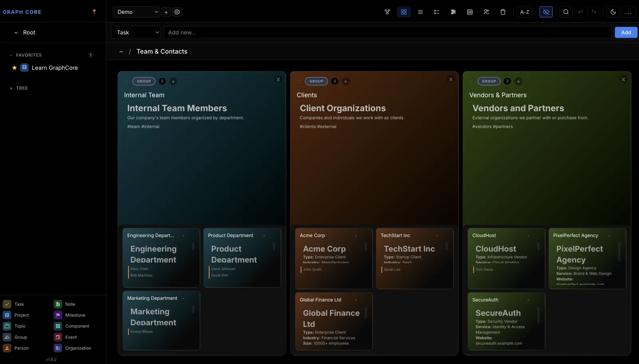Screen dimensions: 639x364
Task: Open the Engineering Department card
Action: 161,257
